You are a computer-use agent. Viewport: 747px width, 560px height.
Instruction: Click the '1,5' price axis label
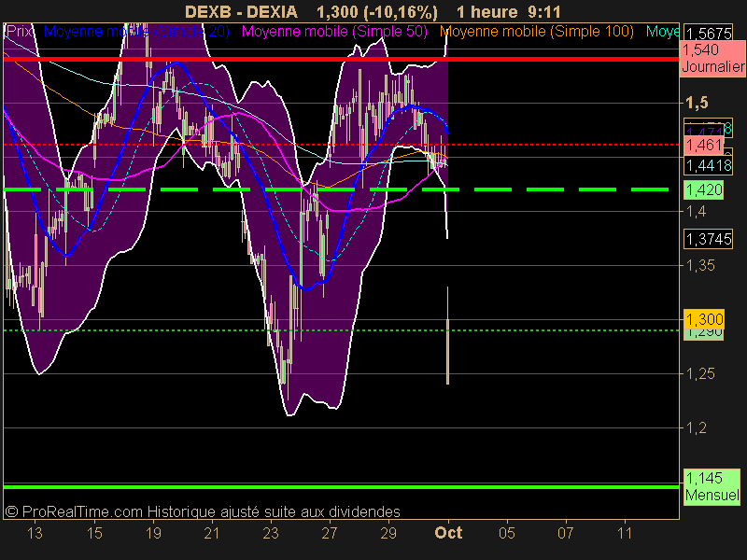coord(697,103)
